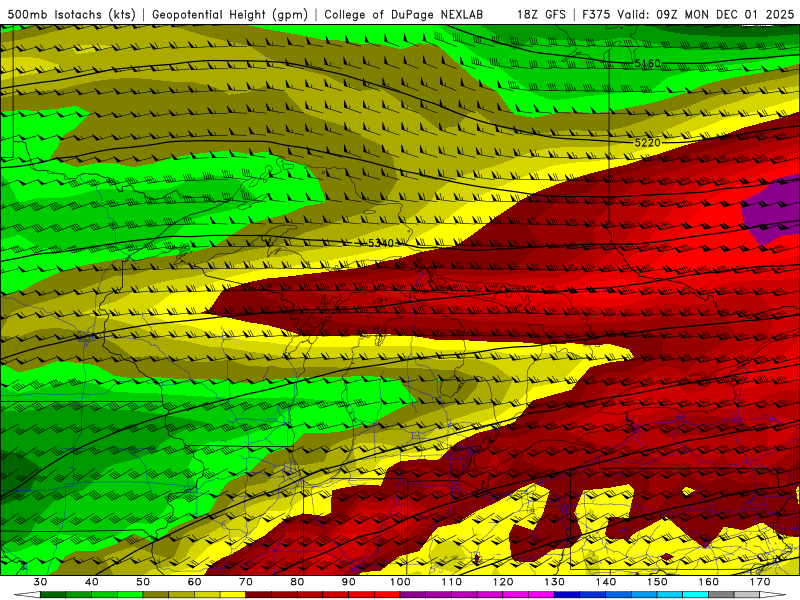Click the 'MON DEC 01 2025' valid date
Image resolution: width=800 pixels, height=600 pixels.
tap(739, 14)
